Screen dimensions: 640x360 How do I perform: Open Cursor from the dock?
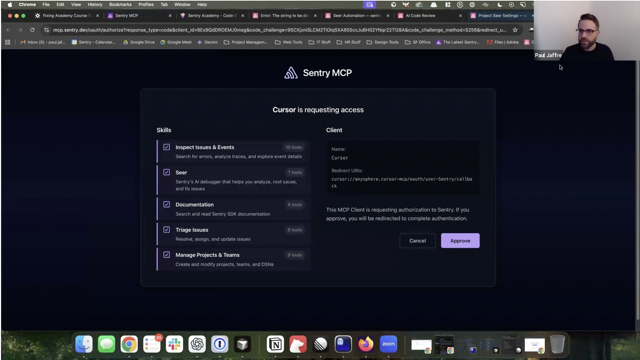242,344
